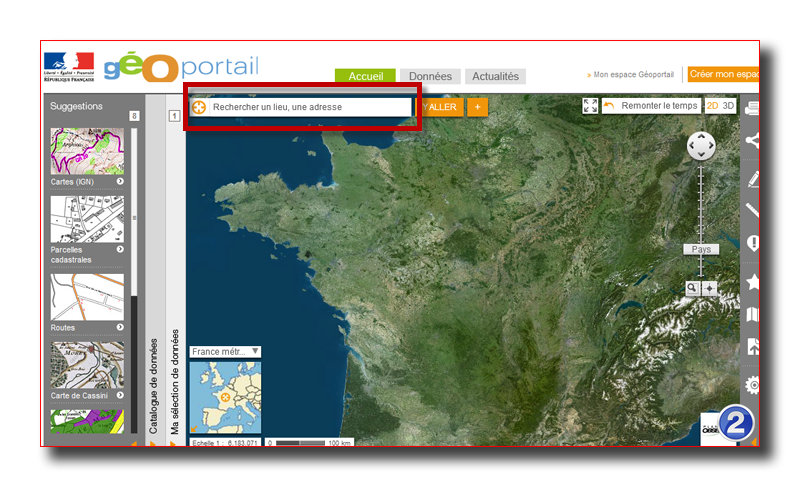Click the orange plus advanced search button
The height and width of the screenshot is (487, 800).
pyautogui.click(x=478, y=107)
